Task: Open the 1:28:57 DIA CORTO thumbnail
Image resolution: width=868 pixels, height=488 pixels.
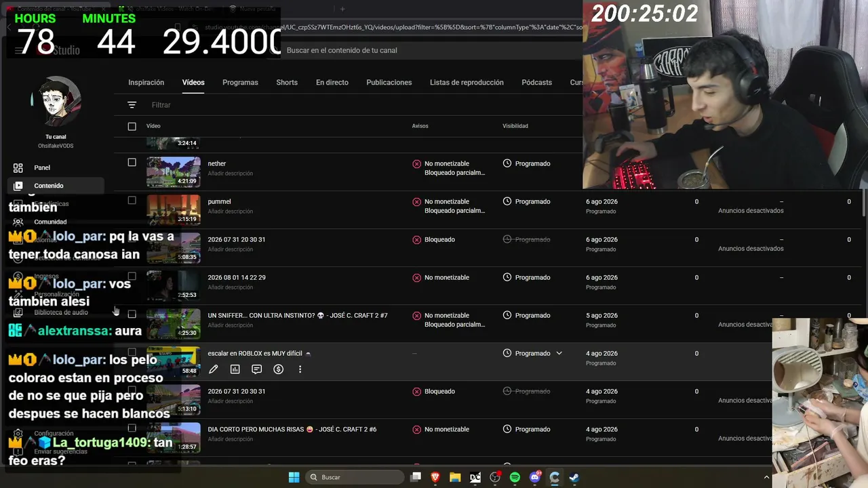Action: [174, 438]
